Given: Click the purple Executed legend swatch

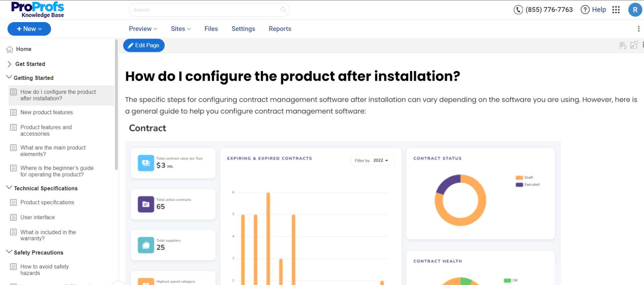Looking at the screenshot, I should (x=519, y=185).
